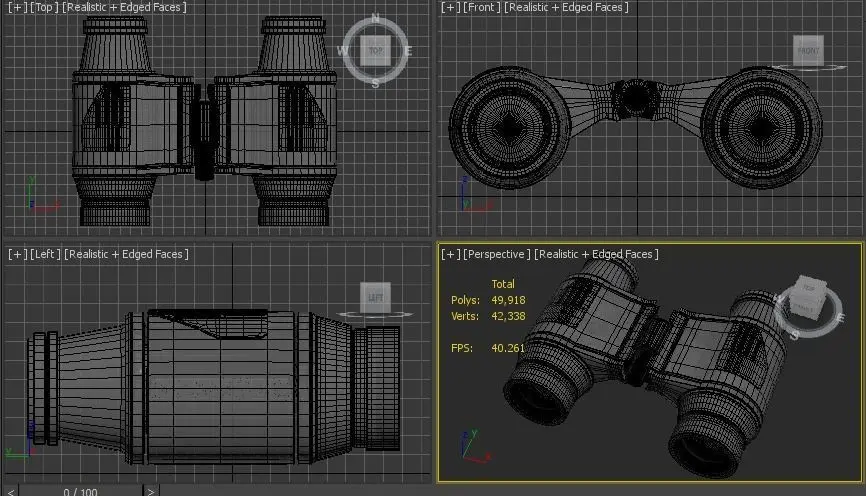Click the axis tripod in the Perspective viewport

[x=475, y=446]
